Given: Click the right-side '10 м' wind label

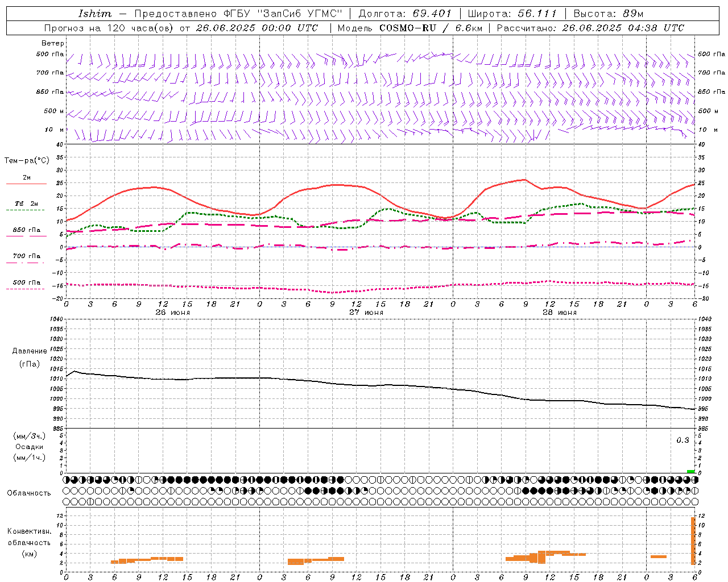Looking at the screenshot, I should click(x=708, y=130).
